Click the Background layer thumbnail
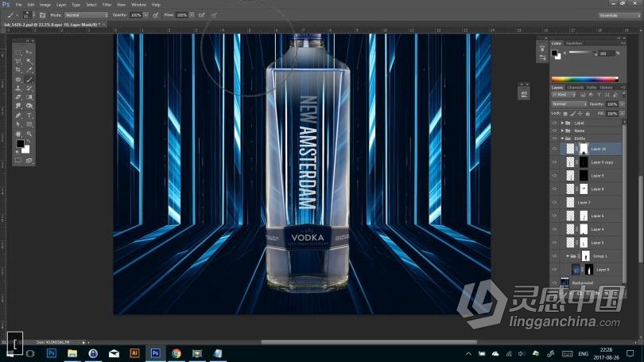The image size is (644, 362). tap(564, 282)
